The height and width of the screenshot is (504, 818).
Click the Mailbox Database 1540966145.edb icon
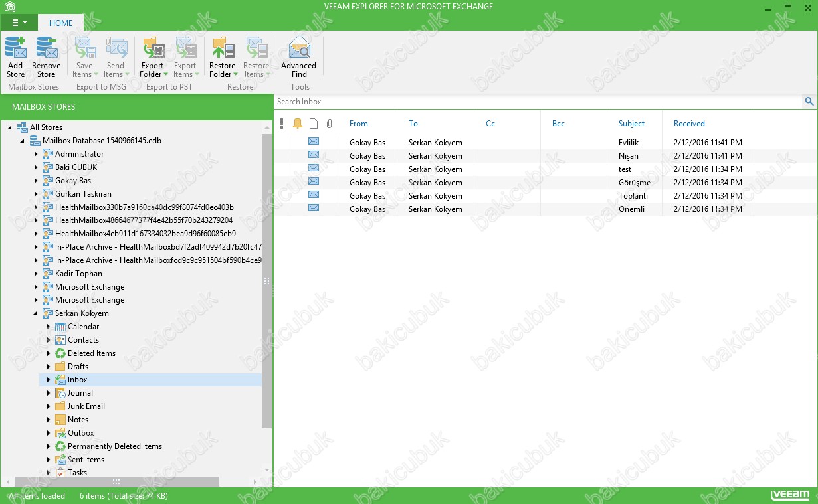click(x=35, y=141)
